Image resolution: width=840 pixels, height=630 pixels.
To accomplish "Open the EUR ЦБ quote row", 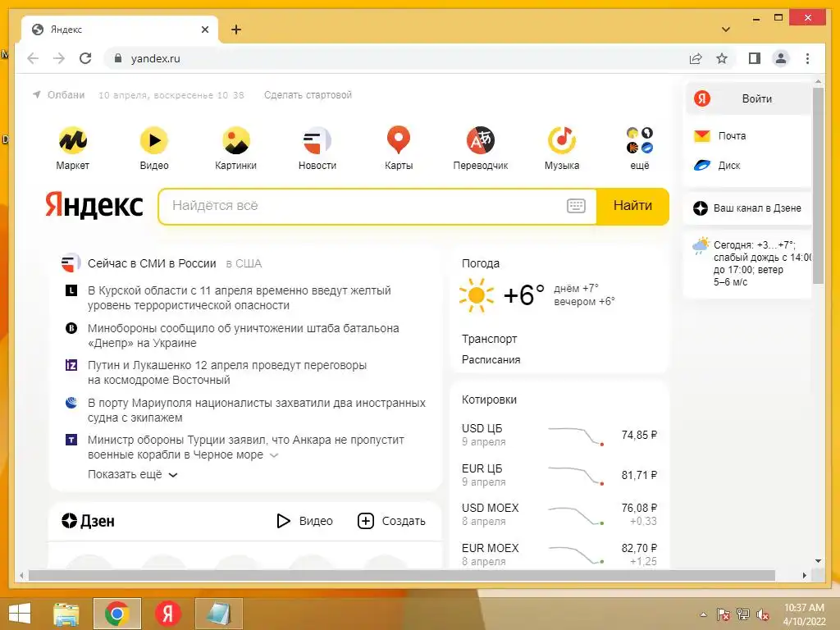I will pos(559,475).
